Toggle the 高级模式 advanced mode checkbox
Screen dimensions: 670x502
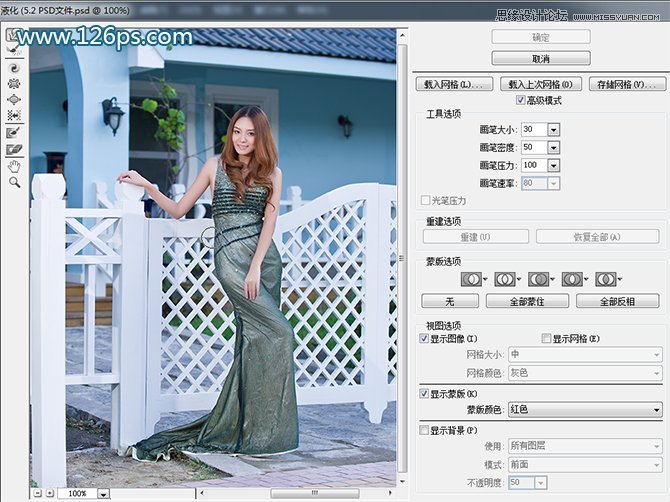coord(520,100)
